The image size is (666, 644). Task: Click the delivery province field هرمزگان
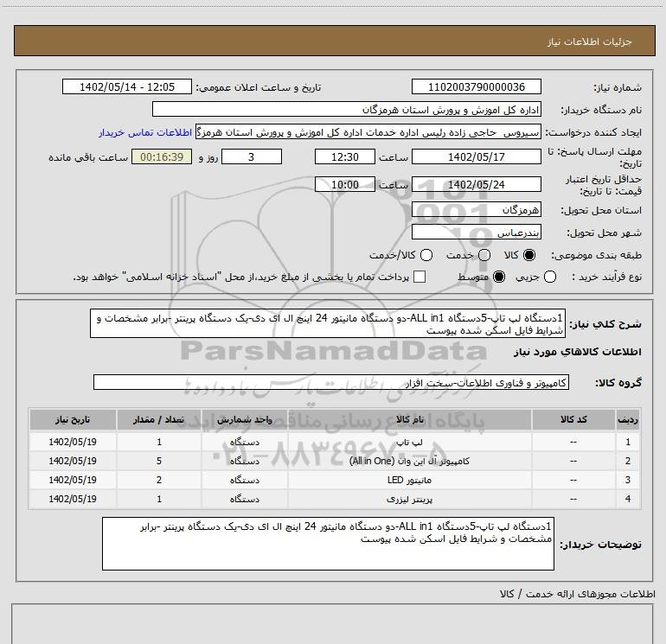476,210
